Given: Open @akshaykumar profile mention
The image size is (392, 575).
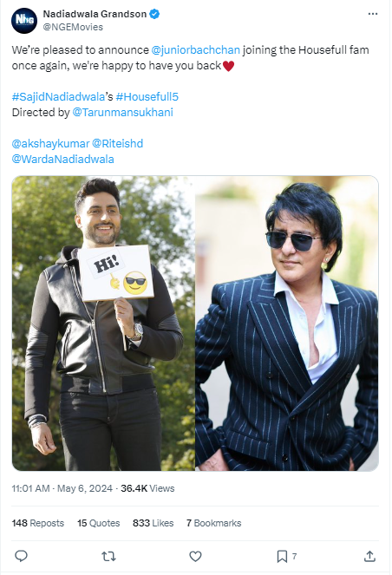Looking at the screenshot, I should coord(50,143).
